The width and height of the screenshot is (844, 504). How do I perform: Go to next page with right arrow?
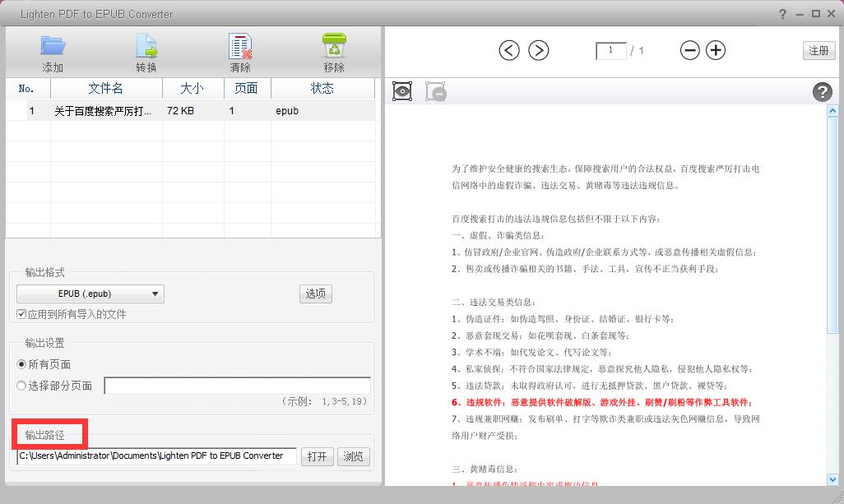tap(538, 50)
